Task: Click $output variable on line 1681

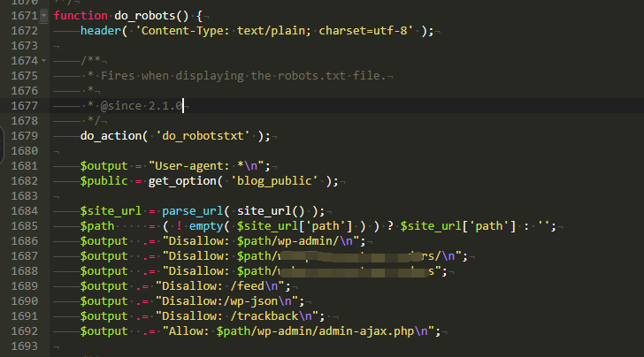Action: click(x=103, y=166)
